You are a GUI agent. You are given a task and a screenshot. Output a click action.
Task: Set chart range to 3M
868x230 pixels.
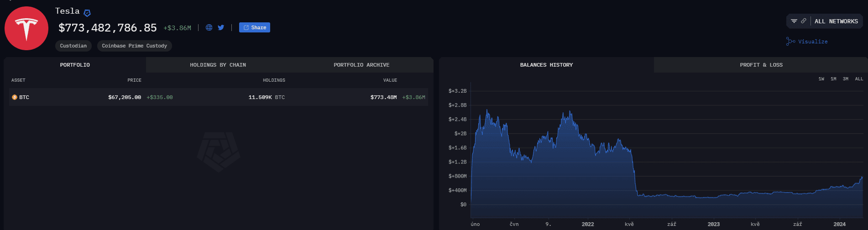tap(846, 79)
